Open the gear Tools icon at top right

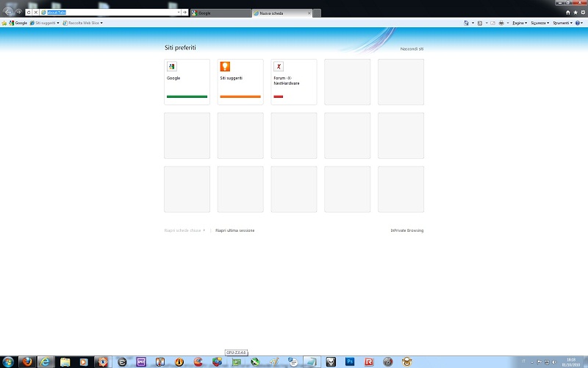(583, 13)
